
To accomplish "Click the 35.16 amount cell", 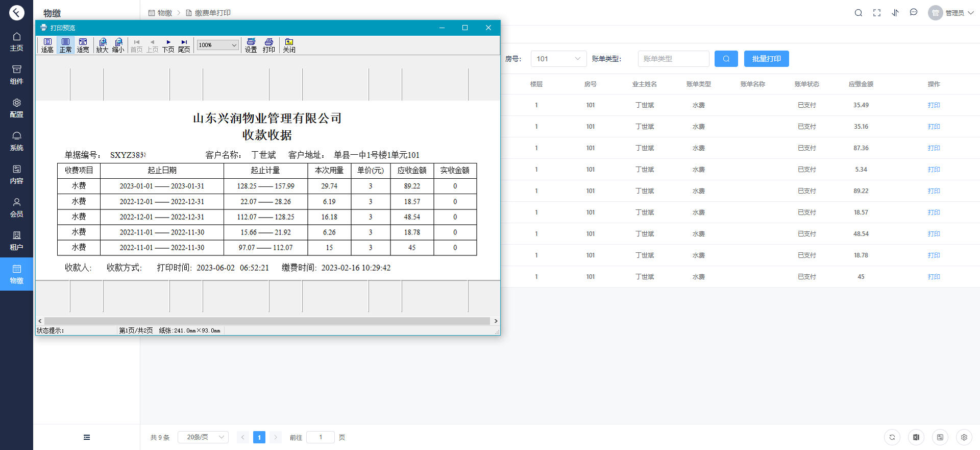I will (x=861, y=127).
